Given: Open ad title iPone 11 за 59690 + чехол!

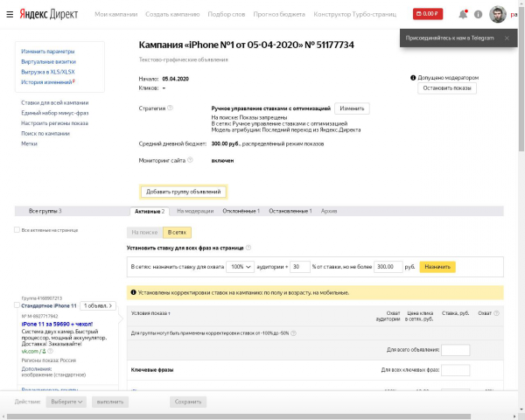Looking at the screenshot, I should point(57,324).
